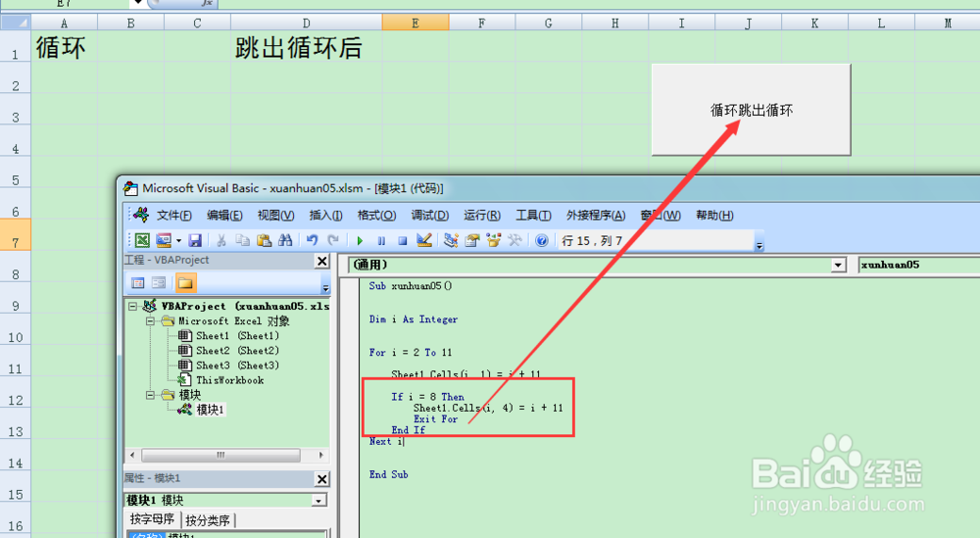Click the project tree horizontal scrollbar thumb
The width and height of the screenshot is (980, 538).
coord(220,455)
